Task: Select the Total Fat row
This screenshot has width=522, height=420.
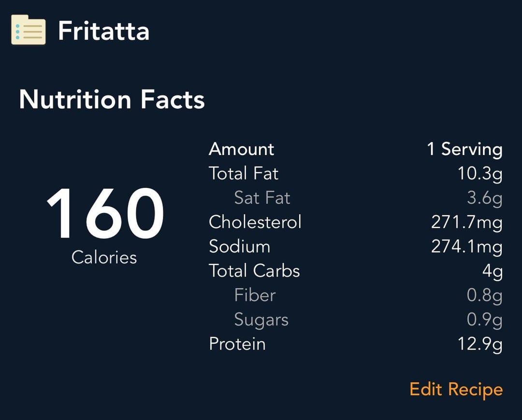Action: (356, 174)
